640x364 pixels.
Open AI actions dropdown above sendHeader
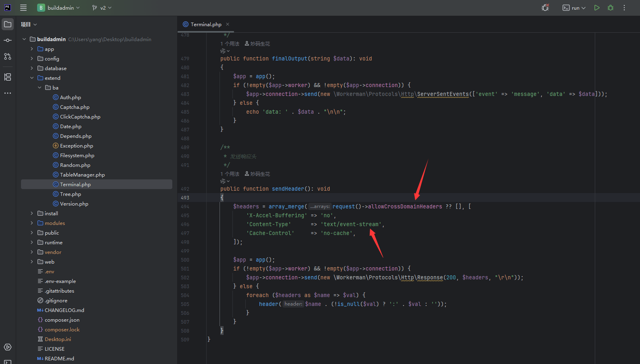point(225,181)
